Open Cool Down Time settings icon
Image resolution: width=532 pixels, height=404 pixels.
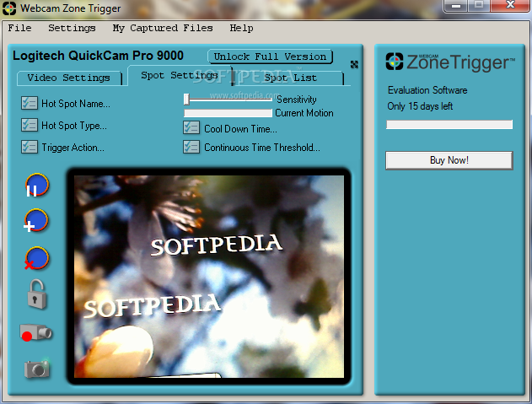click(191, 127)
